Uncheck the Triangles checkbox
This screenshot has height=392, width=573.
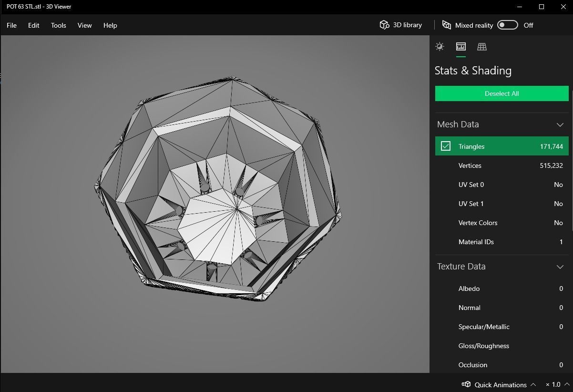(x=446, y=146)
